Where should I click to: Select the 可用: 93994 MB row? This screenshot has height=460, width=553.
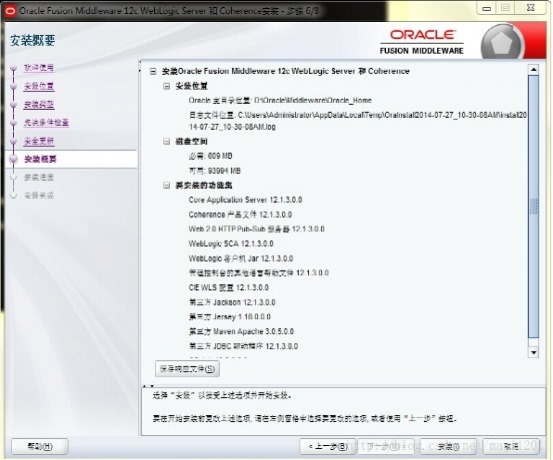(215, 171)
